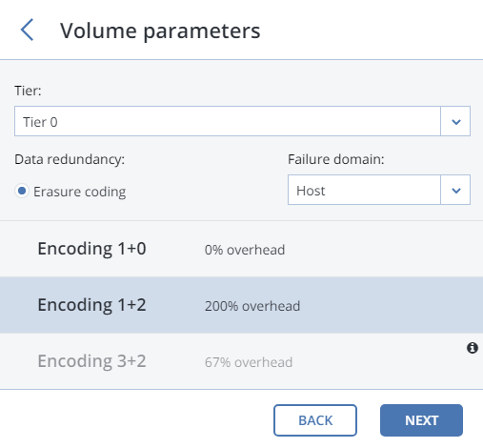The image size is (483, 448).
Task: Choose the greyed-out Encoding 3+2 row
Action: click(241, 361)
